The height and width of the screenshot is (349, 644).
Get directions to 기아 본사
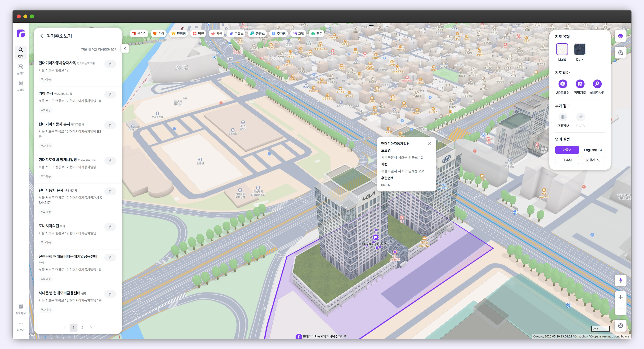(110, 95)
